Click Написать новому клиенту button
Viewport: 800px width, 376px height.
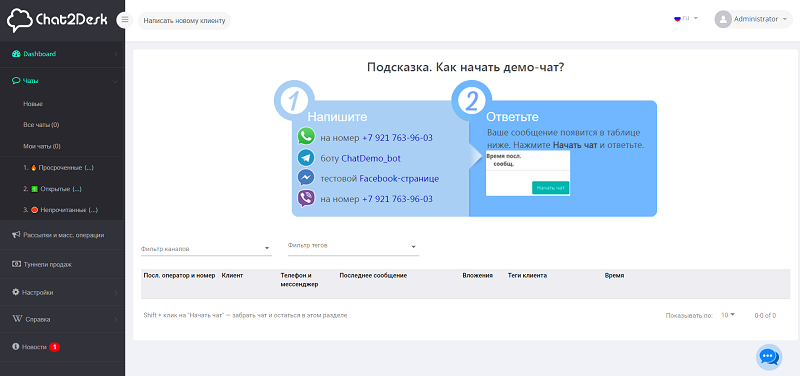click(184, 21)
